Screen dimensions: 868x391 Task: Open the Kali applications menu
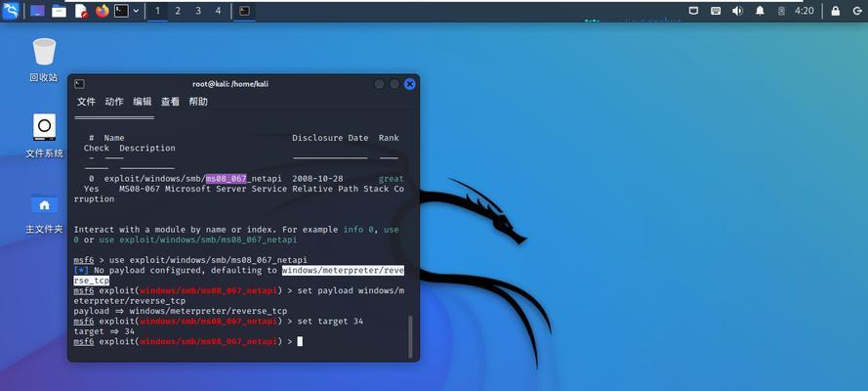[11, 11]
